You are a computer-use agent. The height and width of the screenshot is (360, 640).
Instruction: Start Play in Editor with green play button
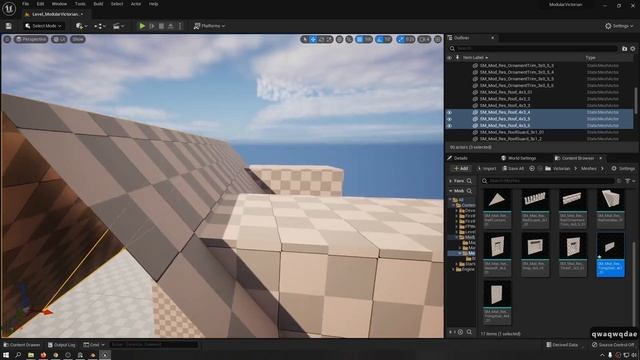pyautogui.click(x=142, y=26)
